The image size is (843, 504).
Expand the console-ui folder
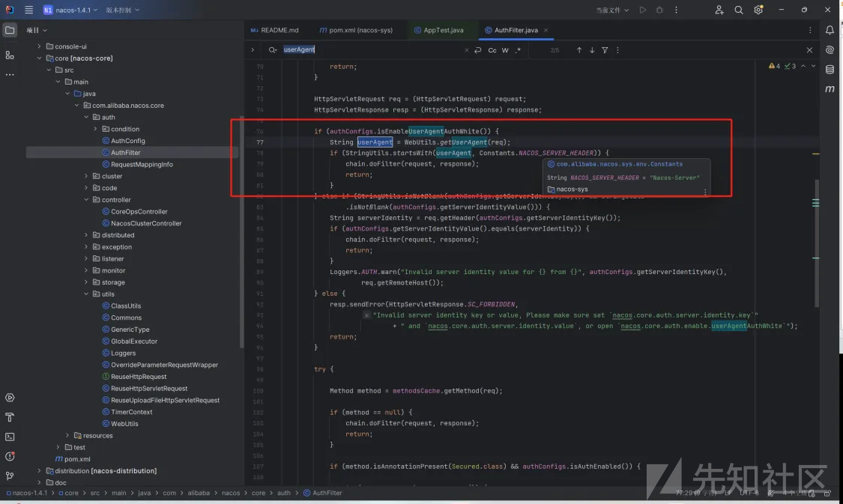point(39,46)
